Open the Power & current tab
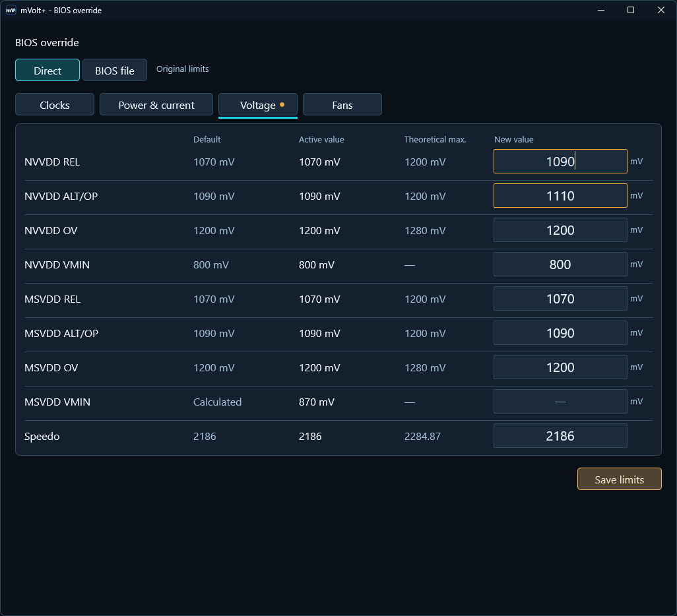The image size is (677, 616). (x=156, y=104)
